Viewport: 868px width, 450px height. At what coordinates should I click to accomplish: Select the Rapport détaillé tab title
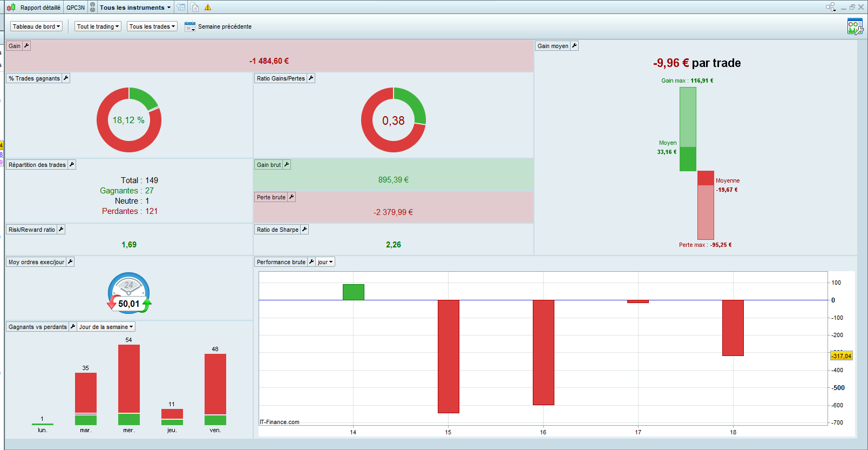[40, 8]
